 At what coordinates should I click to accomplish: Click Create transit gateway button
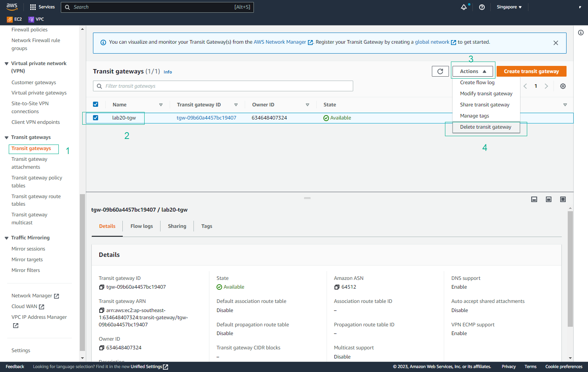[531, 71]
